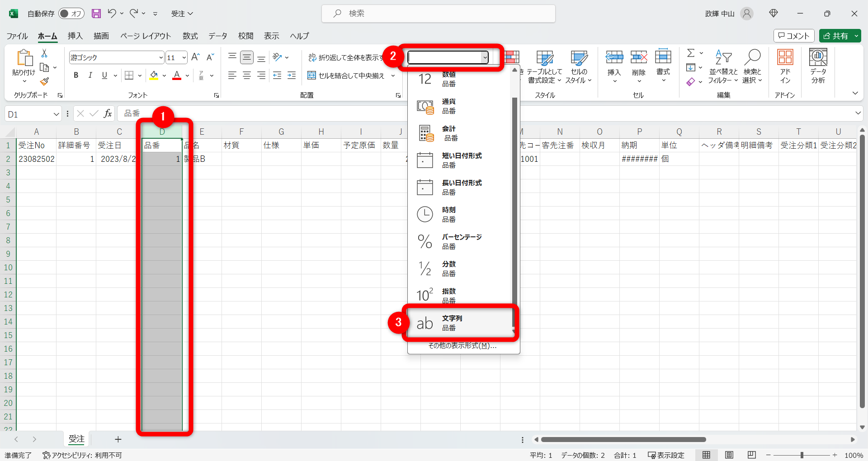The image size is (868, 461).
Task: Open the 数式 ribbon tab
Action: (x=190, y=36)
